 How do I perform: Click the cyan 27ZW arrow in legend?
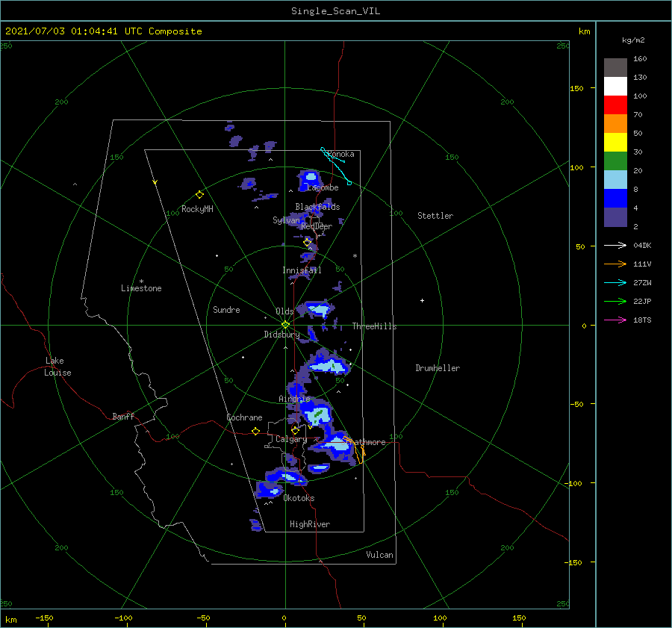click(615, 282)
